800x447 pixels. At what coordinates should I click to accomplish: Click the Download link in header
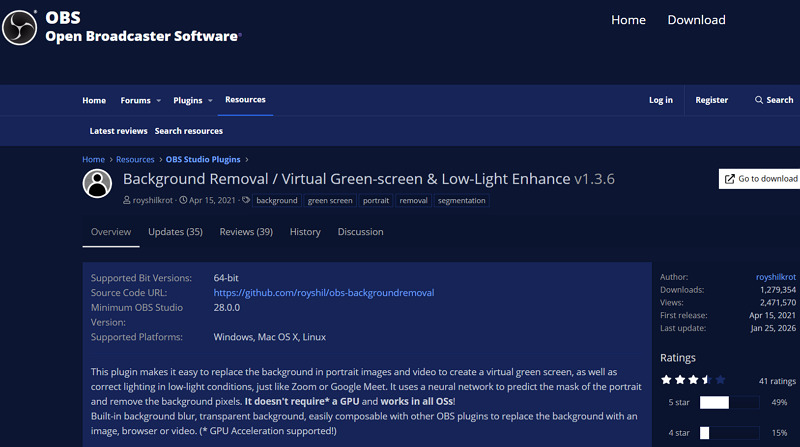(x=696, y=20)
